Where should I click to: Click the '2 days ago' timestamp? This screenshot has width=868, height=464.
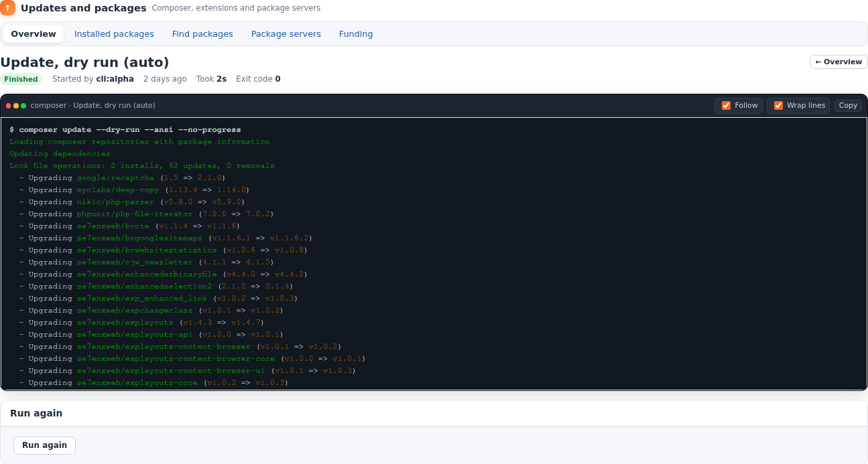(165, 79)
